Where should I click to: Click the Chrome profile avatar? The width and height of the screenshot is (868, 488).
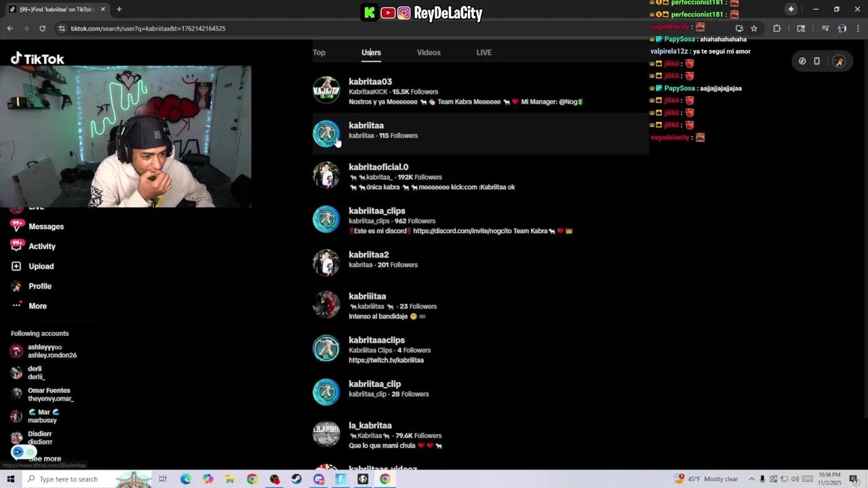(x=842, y=28)
